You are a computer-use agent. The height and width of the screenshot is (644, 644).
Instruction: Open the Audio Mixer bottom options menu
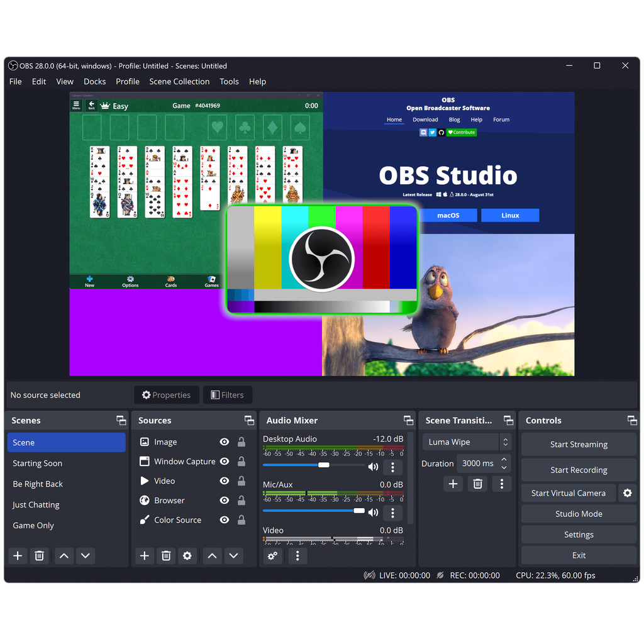coord(297,556)
